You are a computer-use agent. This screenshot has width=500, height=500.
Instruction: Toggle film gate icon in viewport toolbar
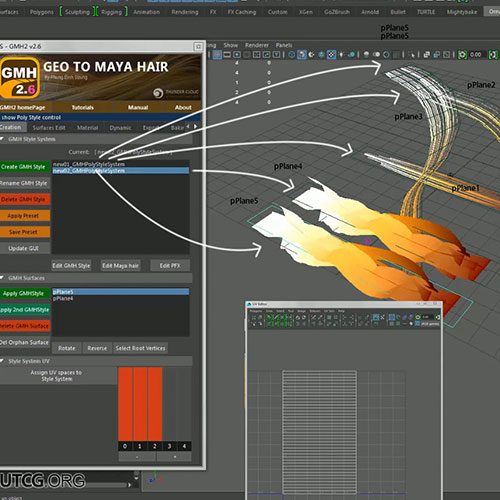[x=227, y=54]
